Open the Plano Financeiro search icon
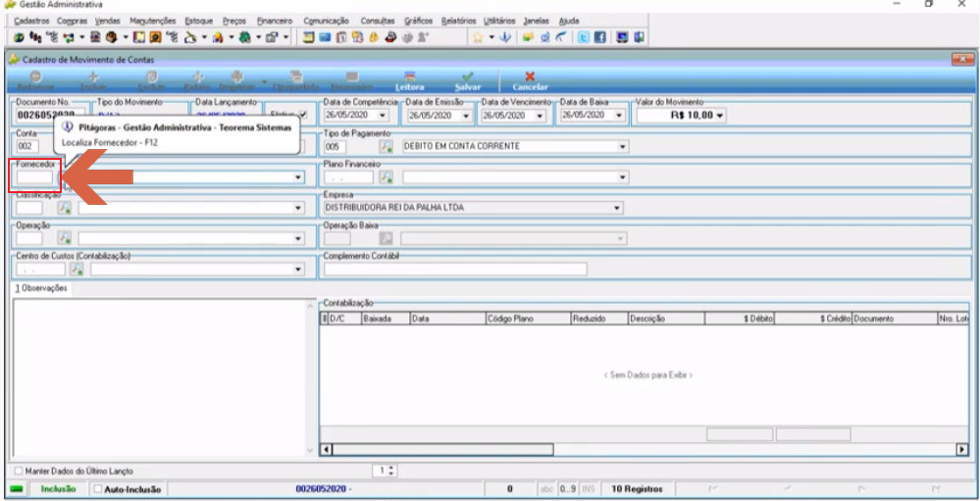The height and width of the screenshot is (501, 980). coord(387,177)
